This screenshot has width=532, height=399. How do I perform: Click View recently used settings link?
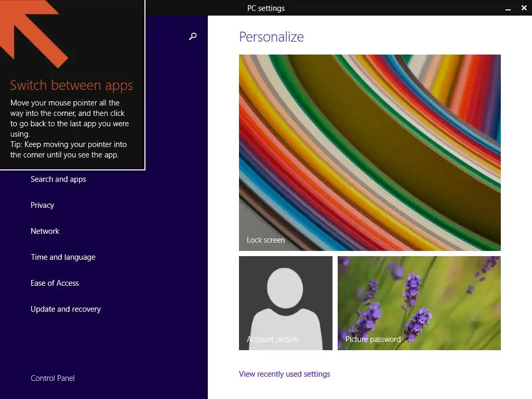tap(284, 374)
